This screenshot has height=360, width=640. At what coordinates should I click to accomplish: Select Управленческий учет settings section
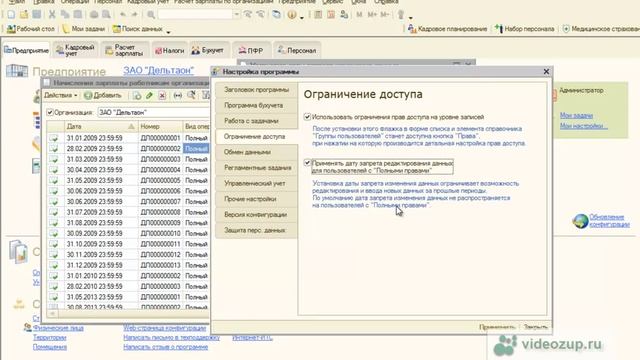pyautogui.click(x=256, y=183)
